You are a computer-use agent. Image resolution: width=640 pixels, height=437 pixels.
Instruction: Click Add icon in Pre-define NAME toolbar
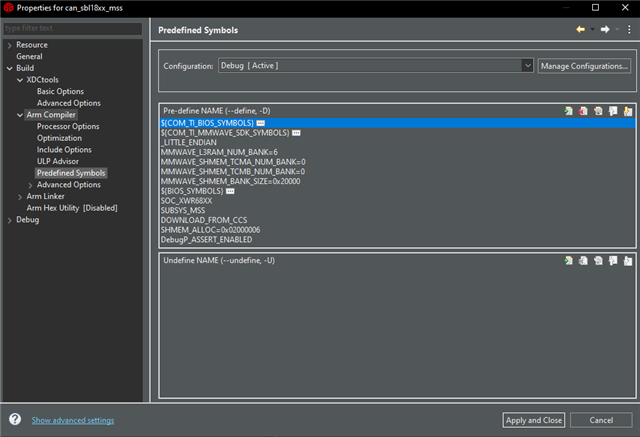click(569, 111)
